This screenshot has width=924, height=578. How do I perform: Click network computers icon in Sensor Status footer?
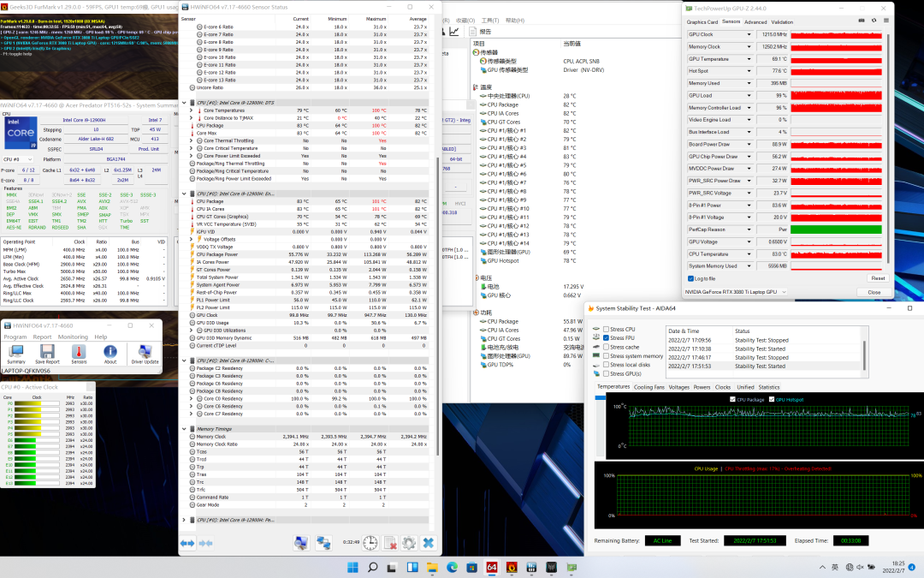pyautogui.click(x=323, y=543)
